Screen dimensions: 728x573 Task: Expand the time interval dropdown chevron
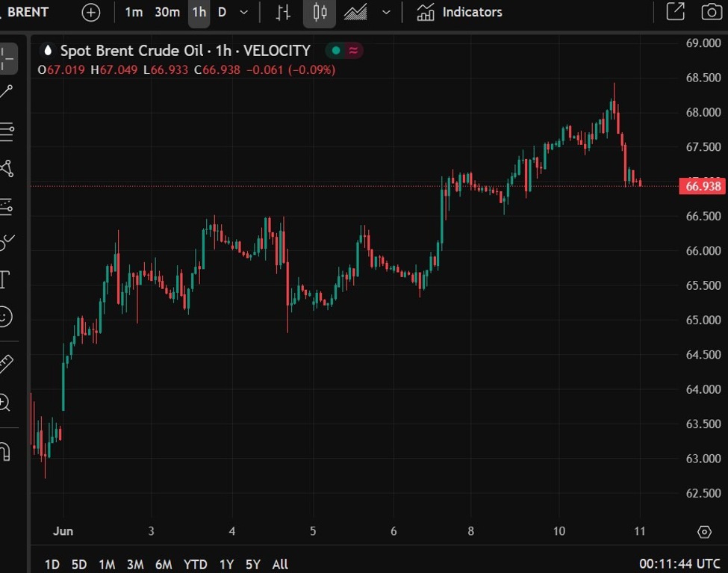pyautogui.click(x=243, y=12)
